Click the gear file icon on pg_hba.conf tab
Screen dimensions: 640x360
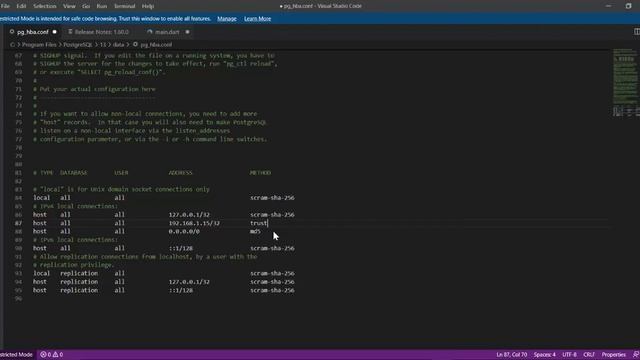pyautogui.click(x=12, y=32)
